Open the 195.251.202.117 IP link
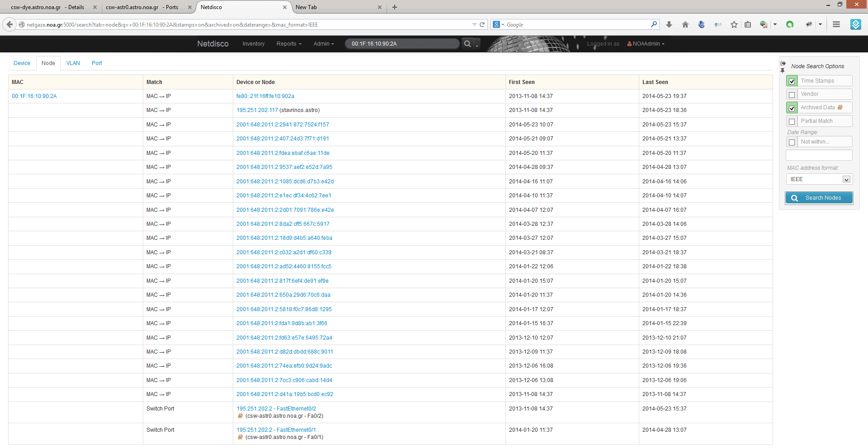 click(x=257, y=110)
